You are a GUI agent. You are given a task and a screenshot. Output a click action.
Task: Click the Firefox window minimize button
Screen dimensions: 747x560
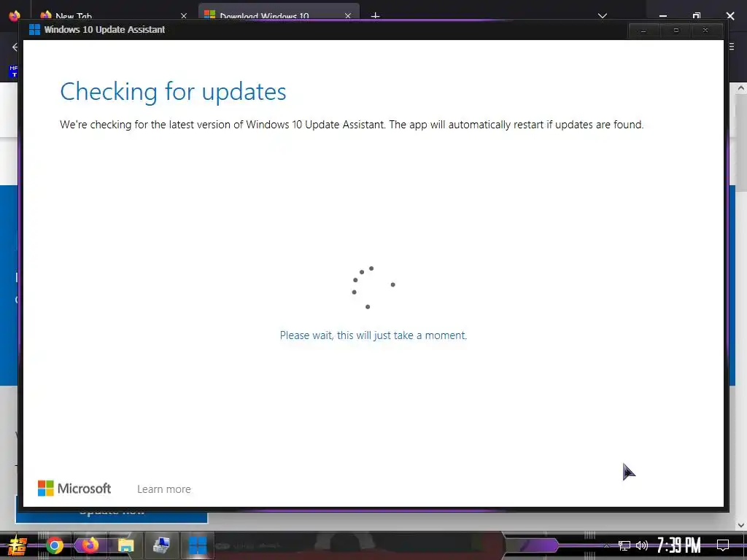point(662,16)
